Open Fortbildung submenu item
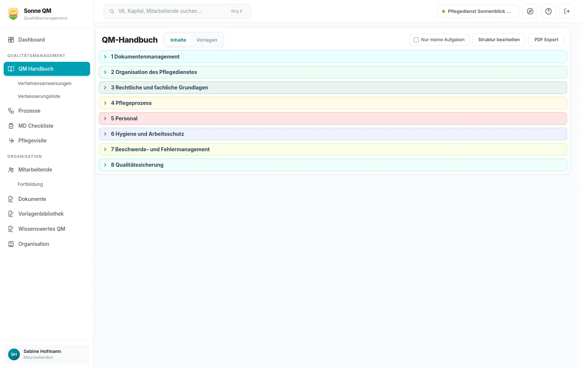Image resolution: width=588 pixels, height=368 pixels. [x=30, y=184]
